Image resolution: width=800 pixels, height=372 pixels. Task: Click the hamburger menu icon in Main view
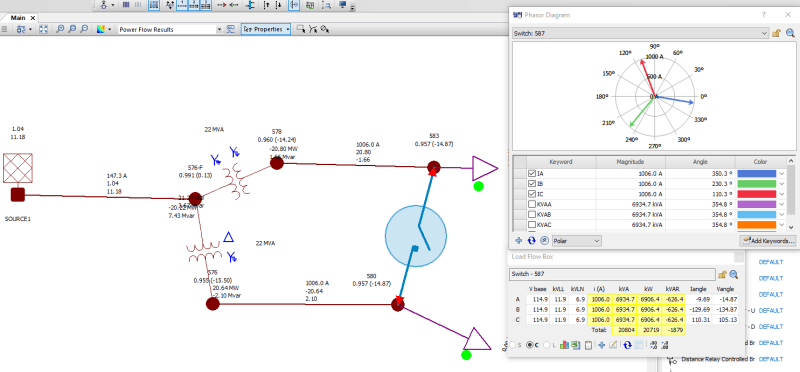5,30
